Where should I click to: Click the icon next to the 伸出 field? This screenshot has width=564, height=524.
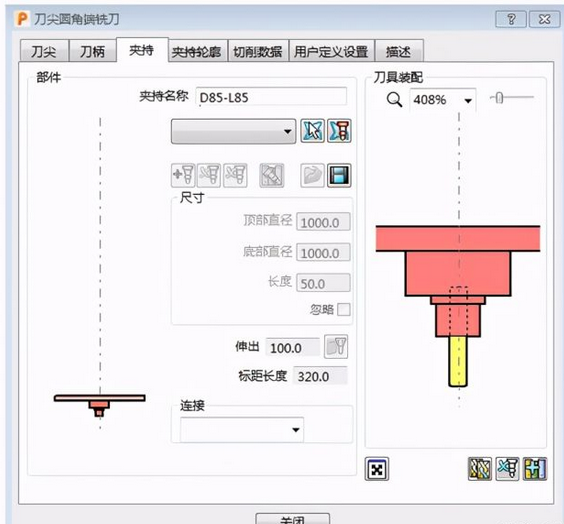[x=336, y=347]
